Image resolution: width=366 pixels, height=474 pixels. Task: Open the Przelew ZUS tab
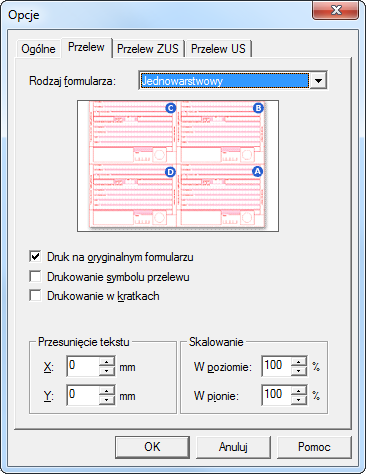148,49
